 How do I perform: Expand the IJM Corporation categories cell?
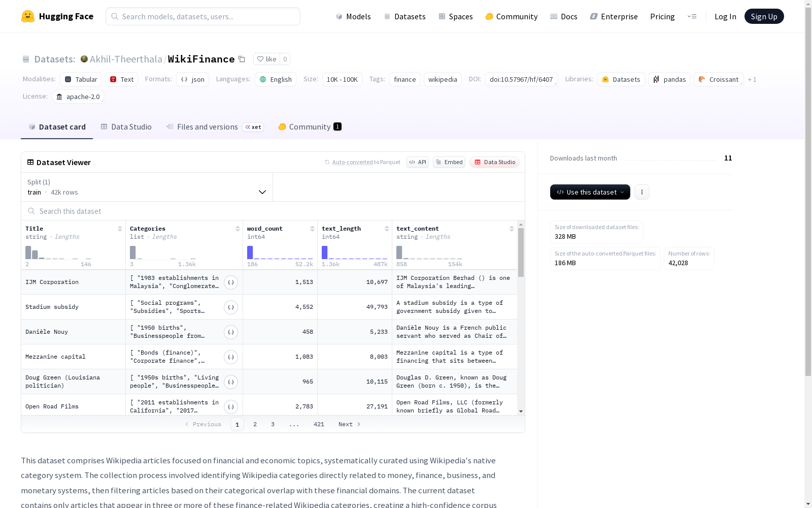(231, 282)
